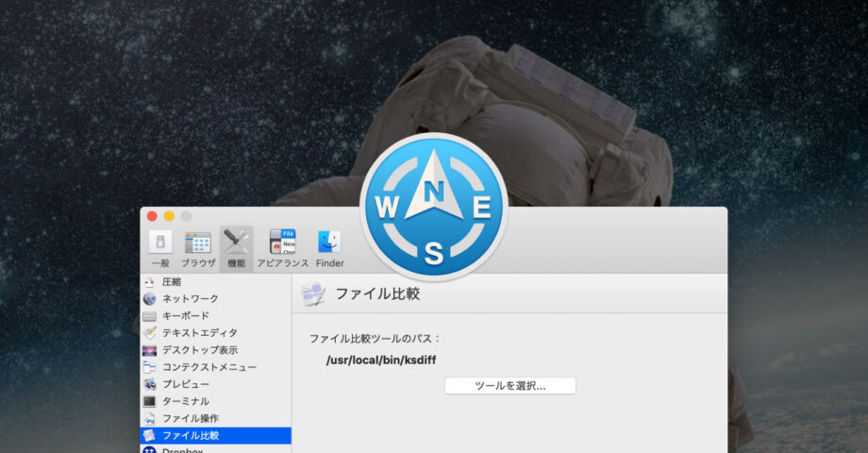
Task: Open the 一般 (General) preferences tab
Action: [160, 248]
